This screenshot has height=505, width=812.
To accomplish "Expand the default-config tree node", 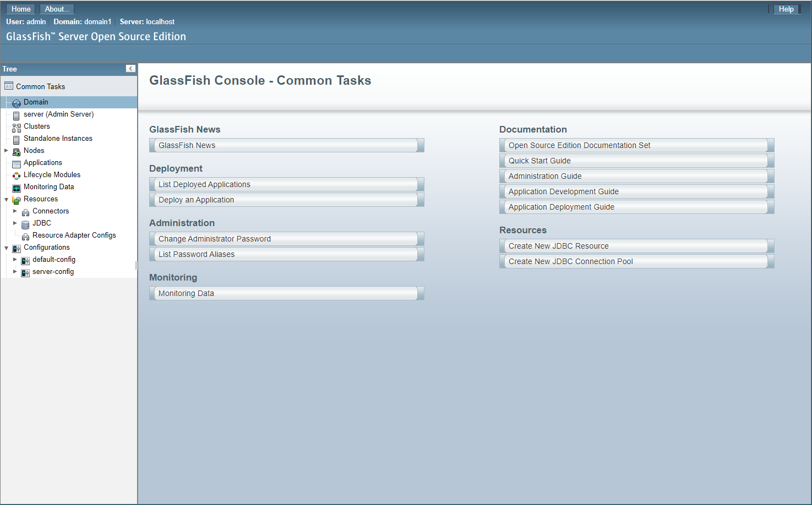I will point(15,259).
